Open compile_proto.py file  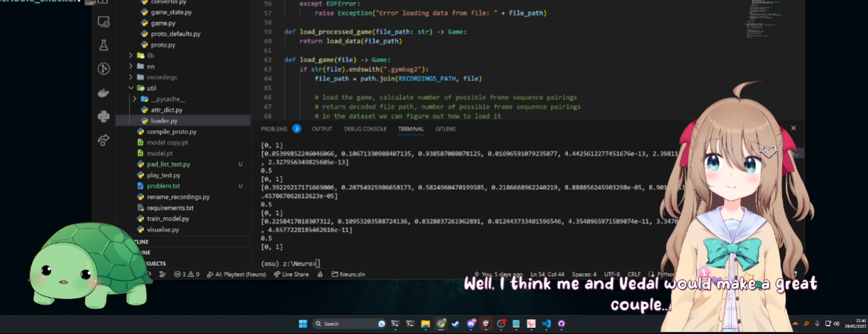pyautogui.click(x=171, y=131)
